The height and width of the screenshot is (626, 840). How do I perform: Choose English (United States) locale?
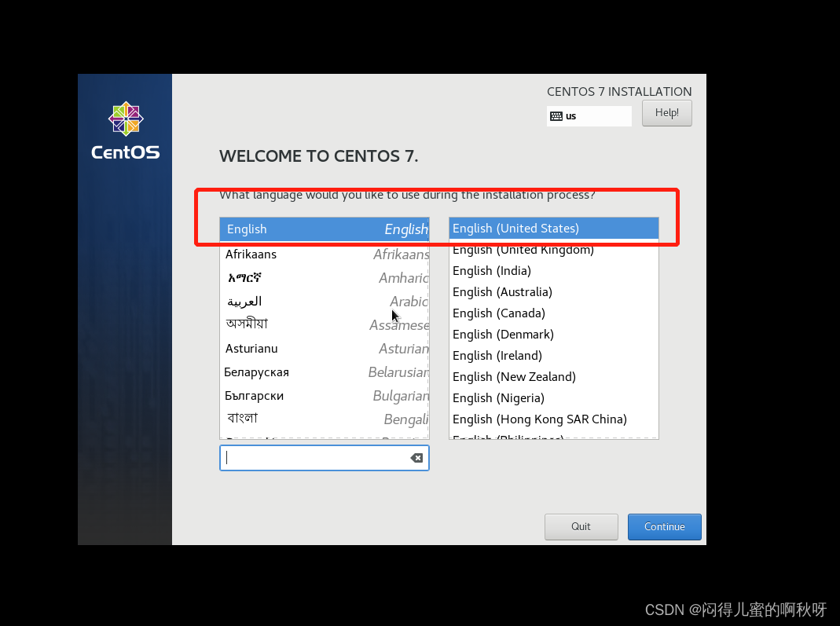click(x=554, y=229)
